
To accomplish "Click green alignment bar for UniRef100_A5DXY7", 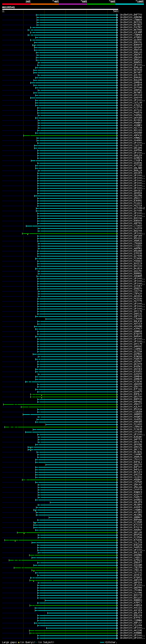I will [x=60, y=405].
